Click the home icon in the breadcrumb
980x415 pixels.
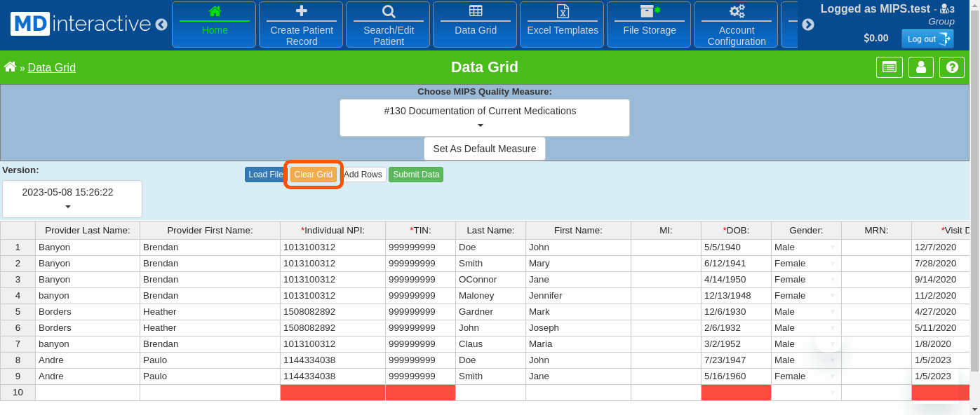10,67
